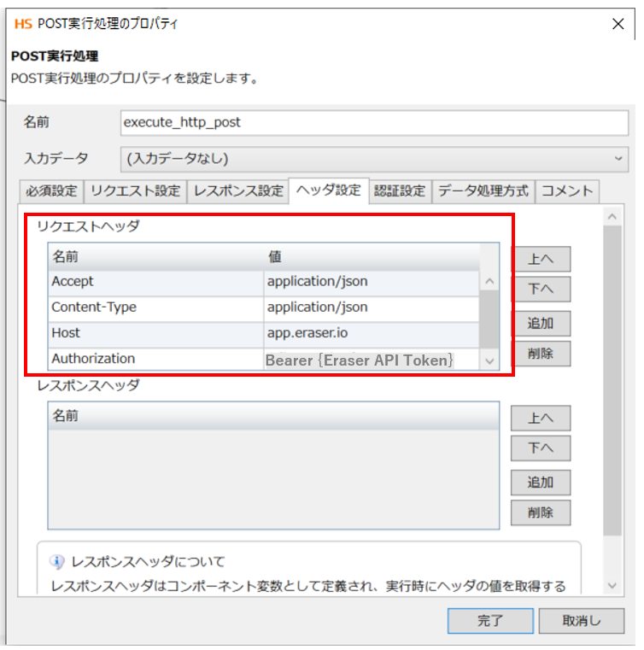This screenshot has height=650, width=644.
Task: Click the info icon beside レスポンスヘッダについて
Action: (56, 562)
